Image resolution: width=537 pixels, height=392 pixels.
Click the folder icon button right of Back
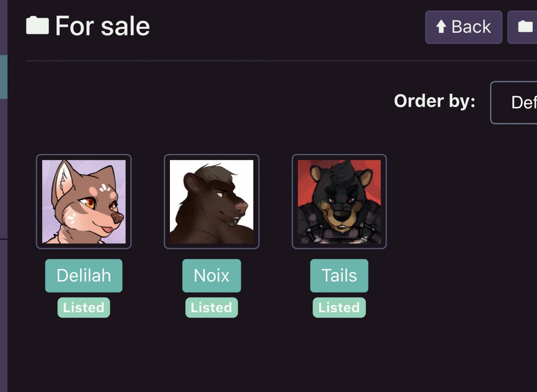(x=525, y=27)
